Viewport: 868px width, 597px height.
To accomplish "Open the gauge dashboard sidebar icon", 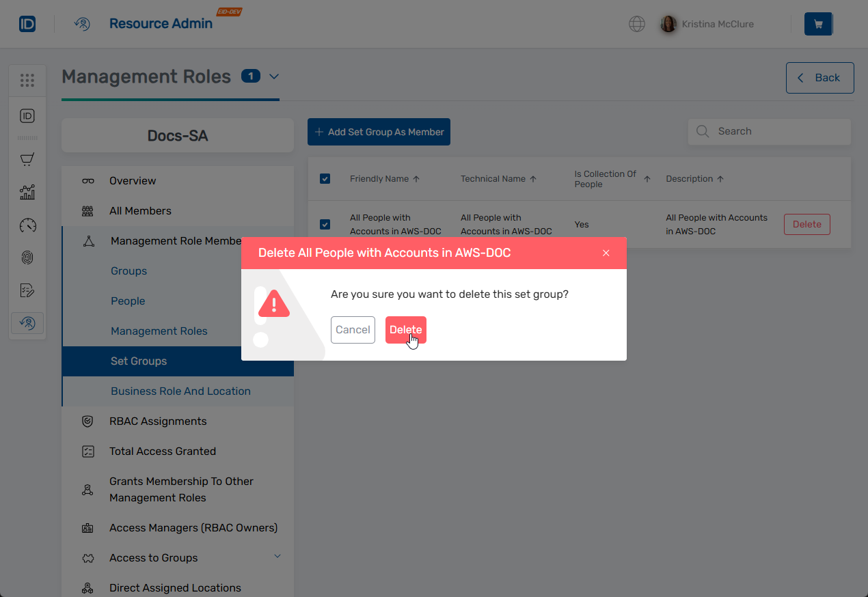I will (27, 225).
